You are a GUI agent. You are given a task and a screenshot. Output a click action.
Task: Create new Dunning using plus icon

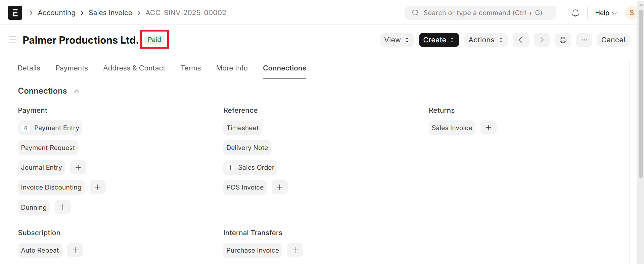(x=63, y=207)
